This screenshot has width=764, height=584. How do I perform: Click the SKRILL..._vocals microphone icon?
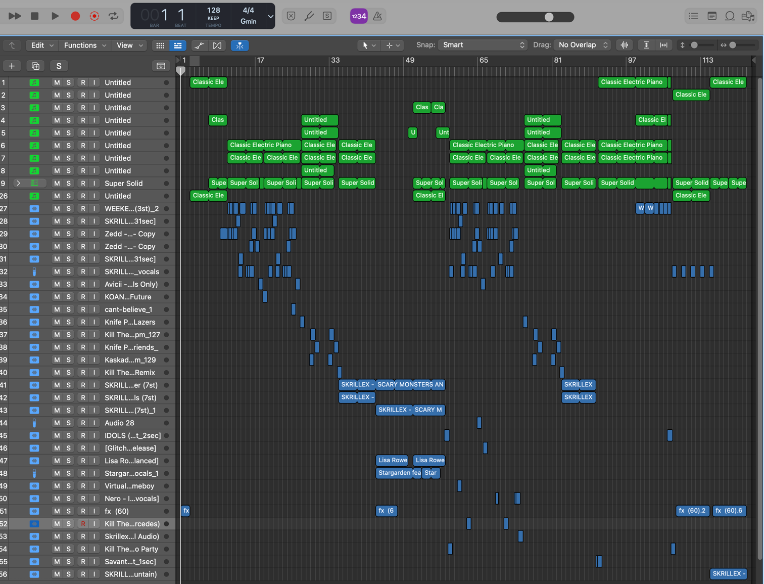34,272
